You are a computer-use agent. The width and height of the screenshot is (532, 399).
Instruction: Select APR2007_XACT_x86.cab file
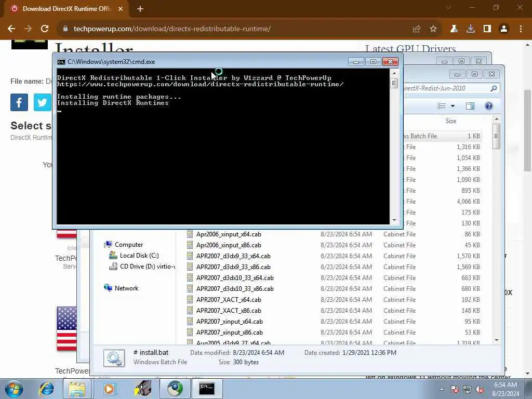pos(229,311)
